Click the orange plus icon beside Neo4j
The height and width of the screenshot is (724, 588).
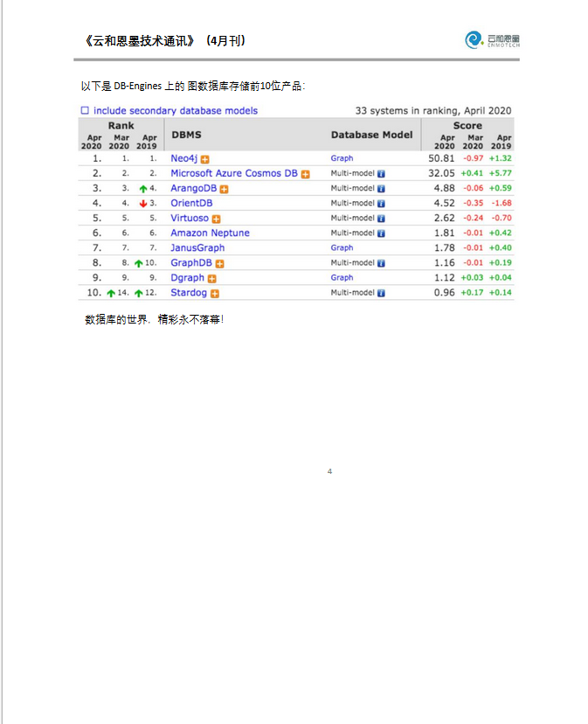205,159
